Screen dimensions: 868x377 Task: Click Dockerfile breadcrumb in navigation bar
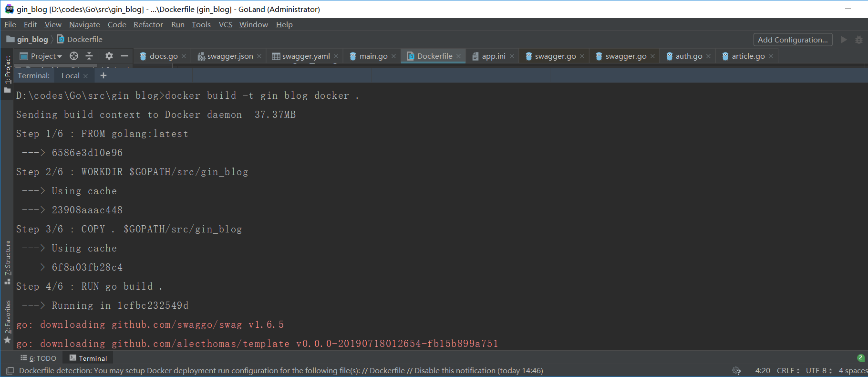point(80,40)
